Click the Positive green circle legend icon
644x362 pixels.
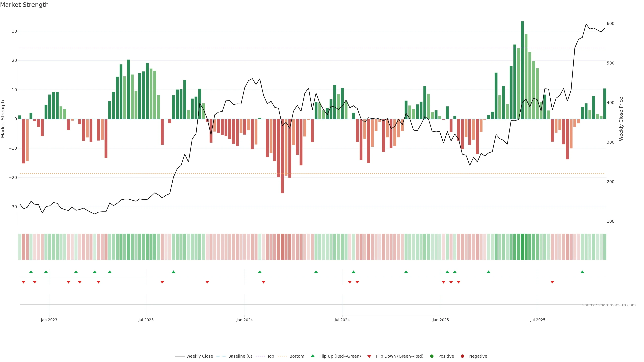(x=432, y=356)
